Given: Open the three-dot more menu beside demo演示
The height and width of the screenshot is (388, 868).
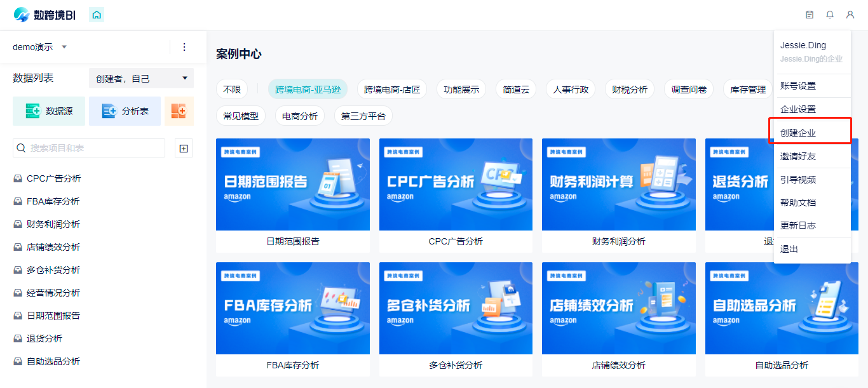Looking at the screenshot, I should tap(184, 47).
